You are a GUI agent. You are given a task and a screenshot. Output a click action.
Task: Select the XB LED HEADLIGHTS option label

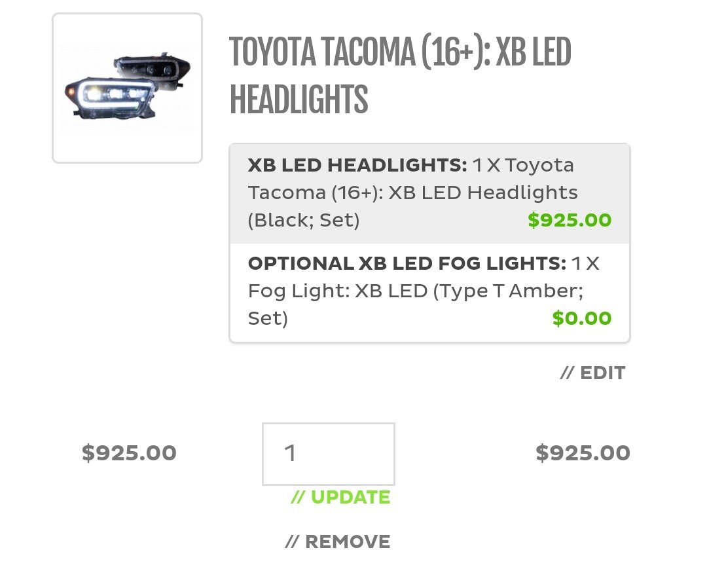[357, 165]
